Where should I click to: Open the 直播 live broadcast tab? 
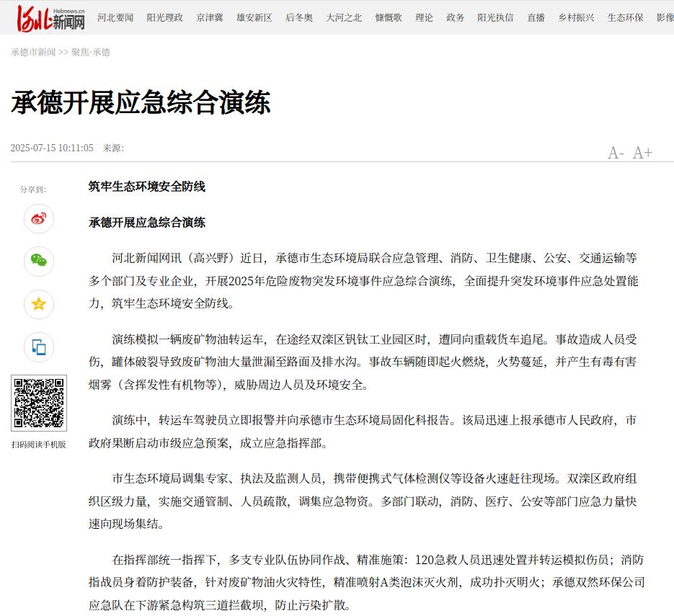536,18
